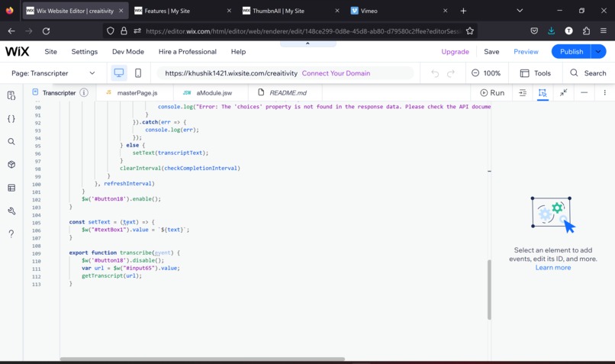
Task: Click the shield tracking protection icon
Action: point(111,31)
